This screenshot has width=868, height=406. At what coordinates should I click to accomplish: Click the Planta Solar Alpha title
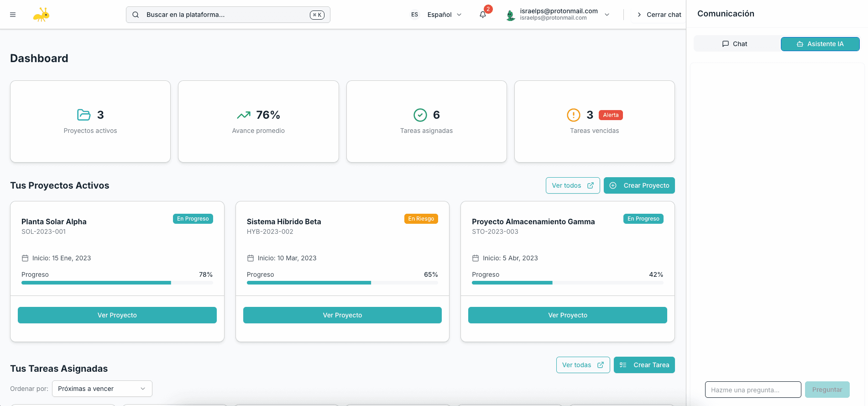tap(54, 221)
